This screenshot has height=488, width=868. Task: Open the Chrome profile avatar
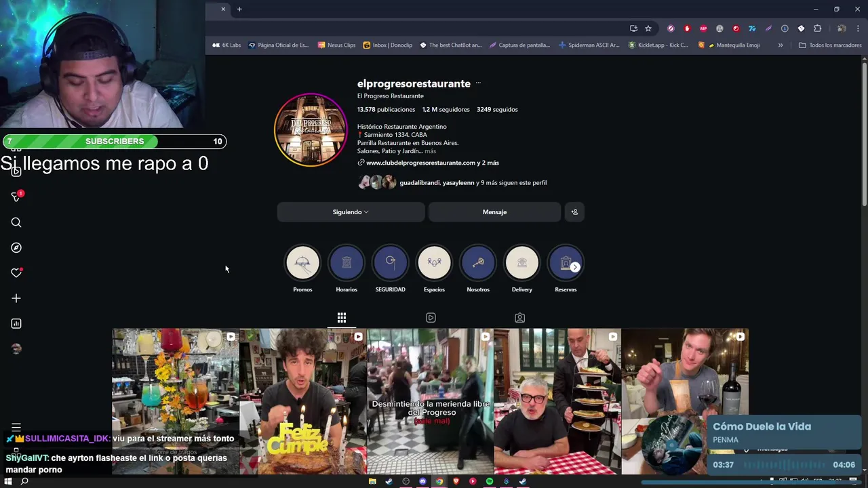pyautogui.click(x=842, y=28)
